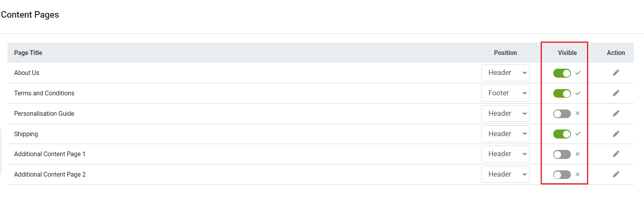Image resolution: width=644 pixels, height=197 pixels.
Task: Edit Additional Content Page 1 using pencil icon
Action: (x=616, y=154)
